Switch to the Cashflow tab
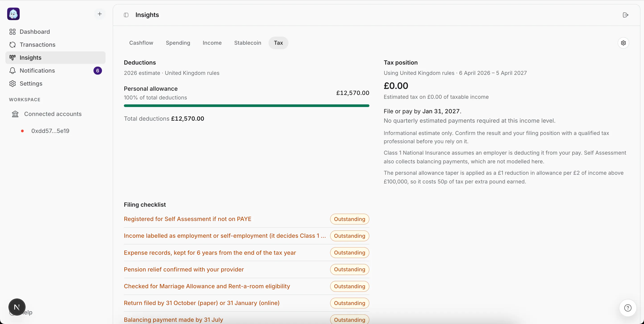Screen dimensions: 644x324 click(141, 43)
